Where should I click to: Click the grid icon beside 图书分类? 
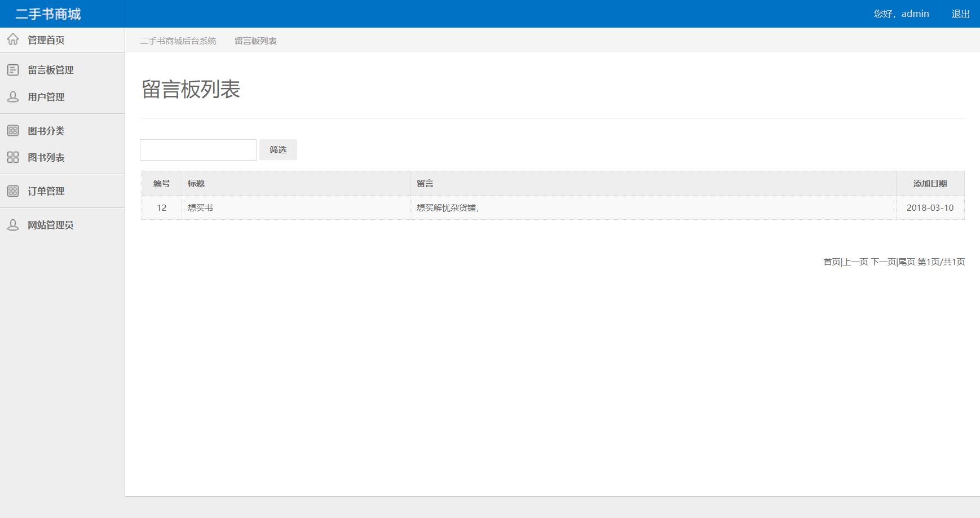tap(13, 131)
